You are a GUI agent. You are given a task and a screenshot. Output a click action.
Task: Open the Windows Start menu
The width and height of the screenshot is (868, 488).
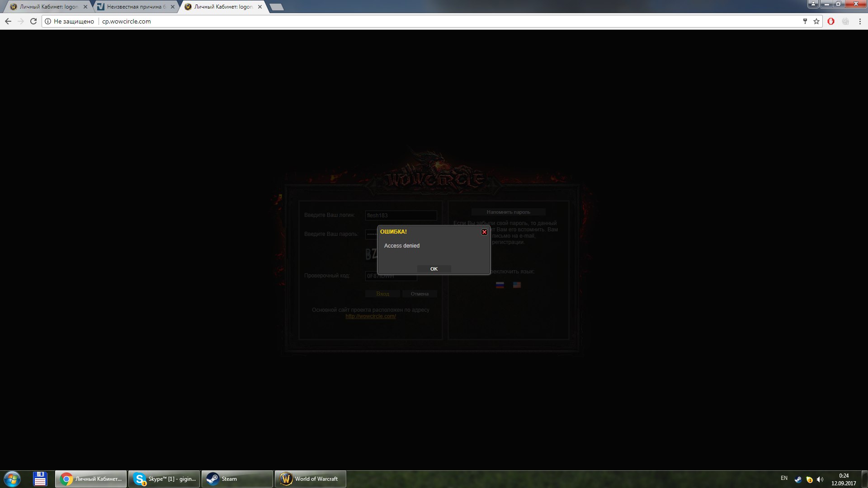[x=12, y=479]
